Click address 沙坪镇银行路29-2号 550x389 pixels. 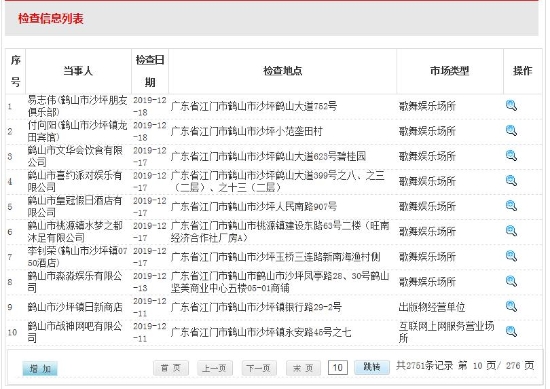click(x=299, y=307)
